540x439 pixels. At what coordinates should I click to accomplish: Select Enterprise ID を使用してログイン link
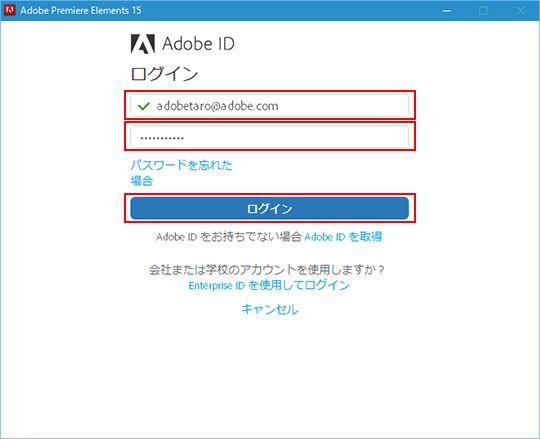point(269,285)
